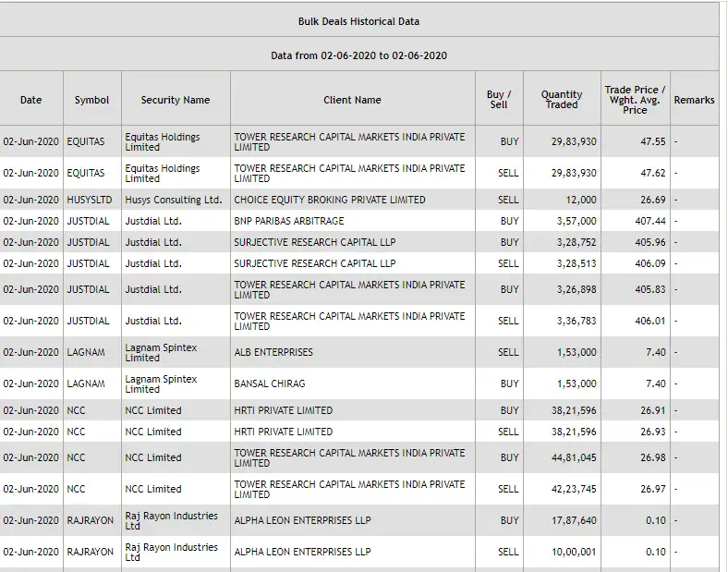This screenshot has width=728, height=572.
Task: Select the HUSYSLTD symbol cell
Action: (x=91, y=200)
